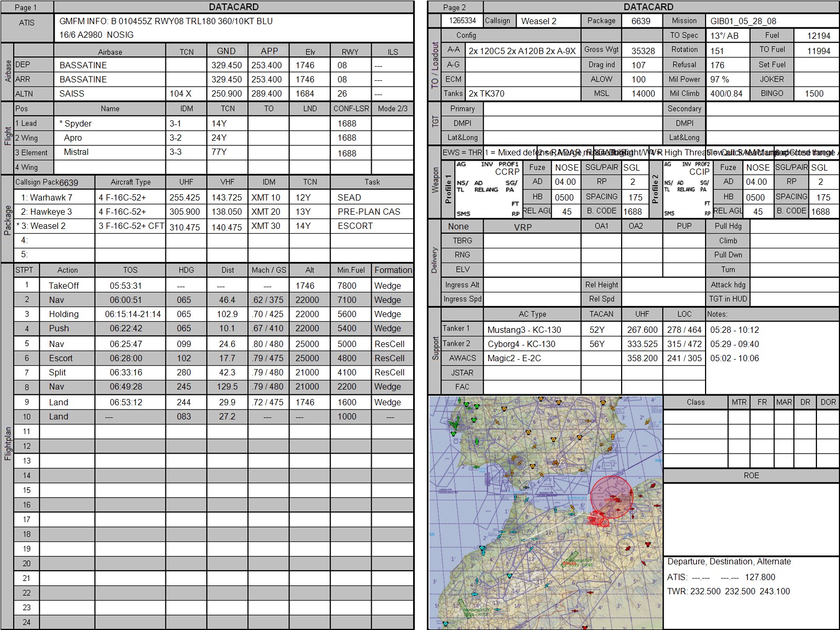
Task: Select steerpoint 1 action 'TakeOff'
Action: point(64,286)
